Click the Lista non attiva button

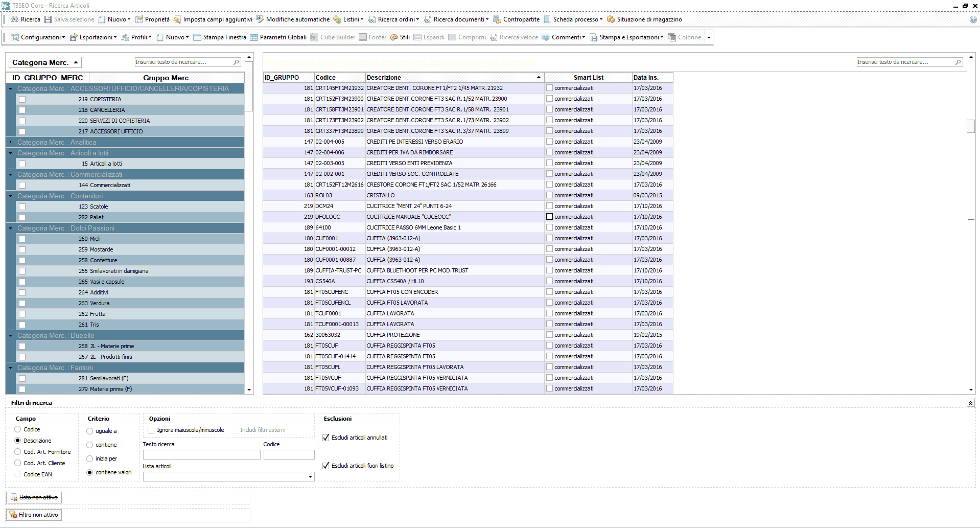(x=34, y=497)
